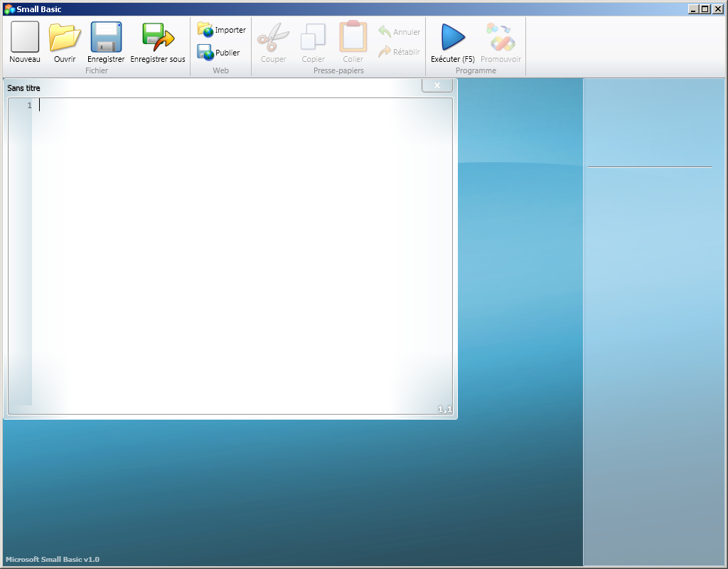Screen dimensions: 728x569
Task: Click the 1,1 cursor position indicator
Action: coord(444,409)
